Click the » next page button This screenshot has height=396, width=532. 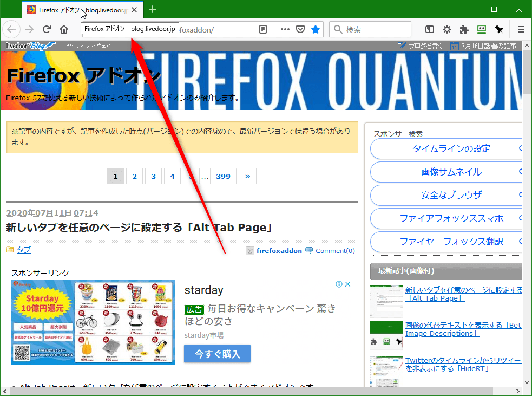click(248, 176)
